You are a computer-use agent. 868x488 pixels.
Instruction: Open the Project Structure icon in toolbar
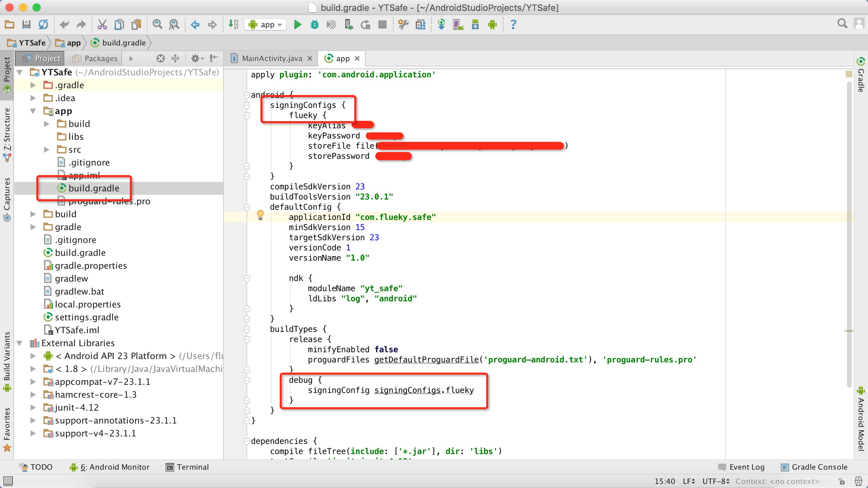click(420, 24)
